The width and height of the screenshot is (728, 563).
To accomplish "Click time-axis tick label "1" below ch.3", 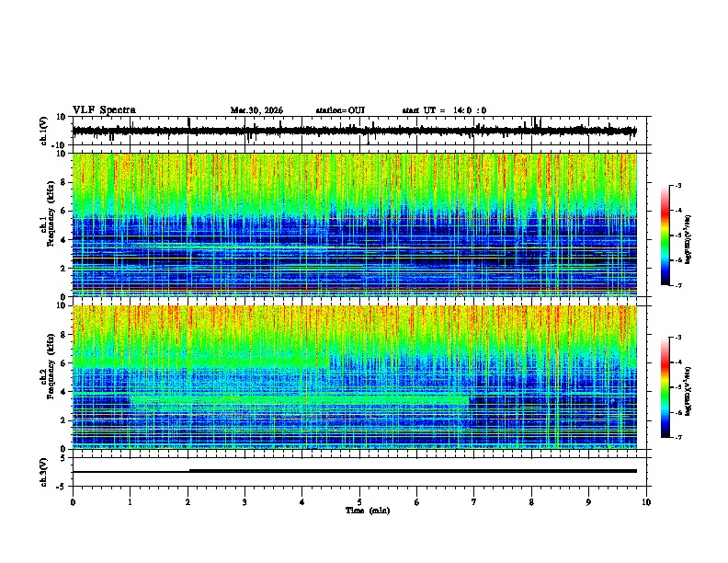I will click(130, 502).
